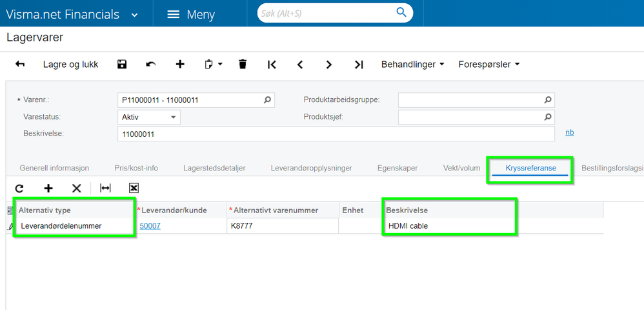The width and height of the screenshot is (644, 310).
Task: Click the fit columns icon
Action: [x=105, y=189]
